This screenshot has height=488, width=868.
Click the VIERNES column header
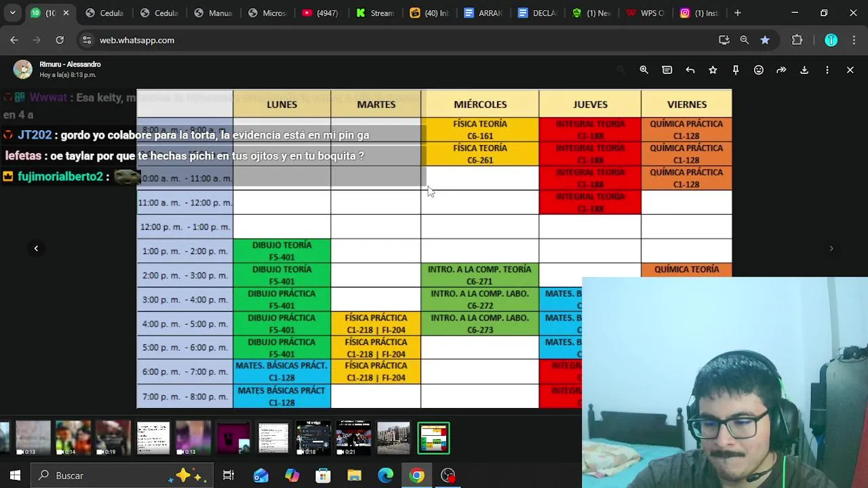687,104
